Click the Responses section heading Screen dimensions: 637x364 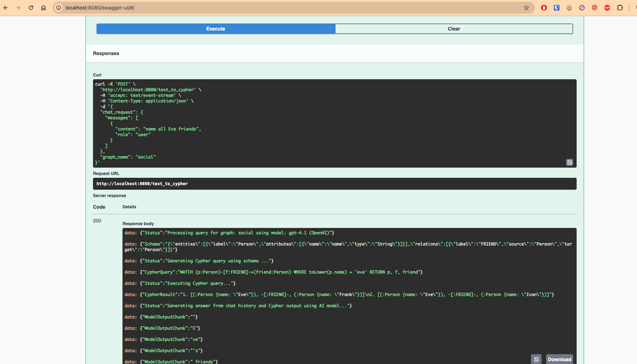click(x=106, y=53)
